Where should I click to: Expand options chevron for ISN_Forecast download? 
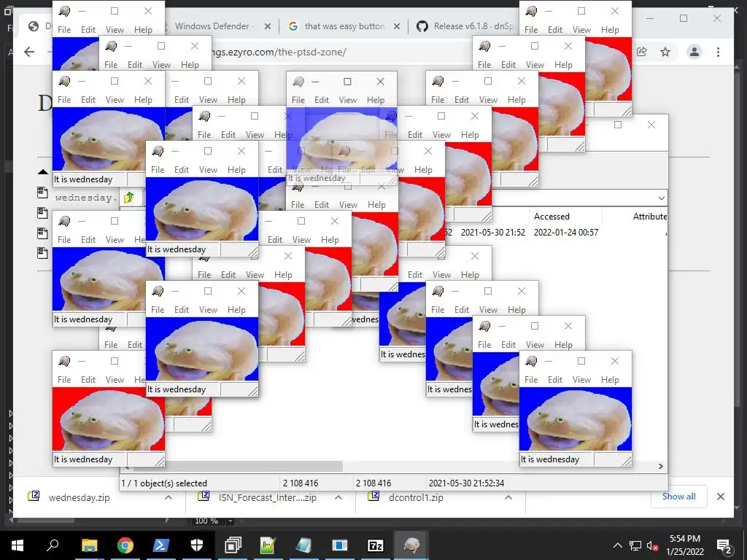[x=338, y=497]
